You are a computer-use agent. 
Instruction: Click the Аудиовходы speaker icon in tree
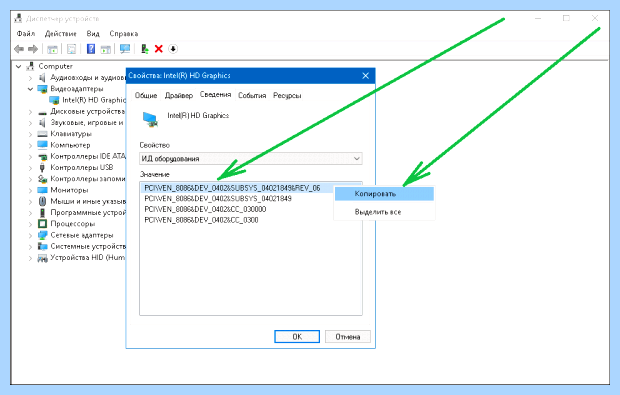click(x=42, y=77)
